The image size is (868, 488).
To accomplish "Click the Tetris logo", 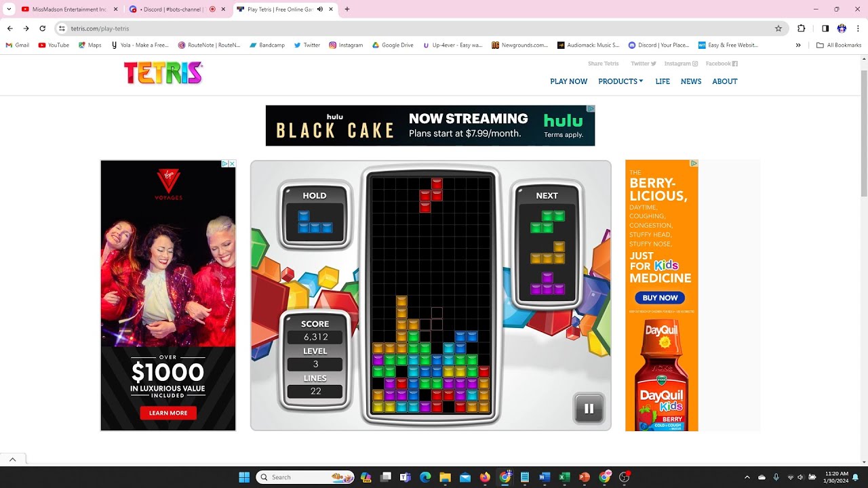I will [163, 73].
